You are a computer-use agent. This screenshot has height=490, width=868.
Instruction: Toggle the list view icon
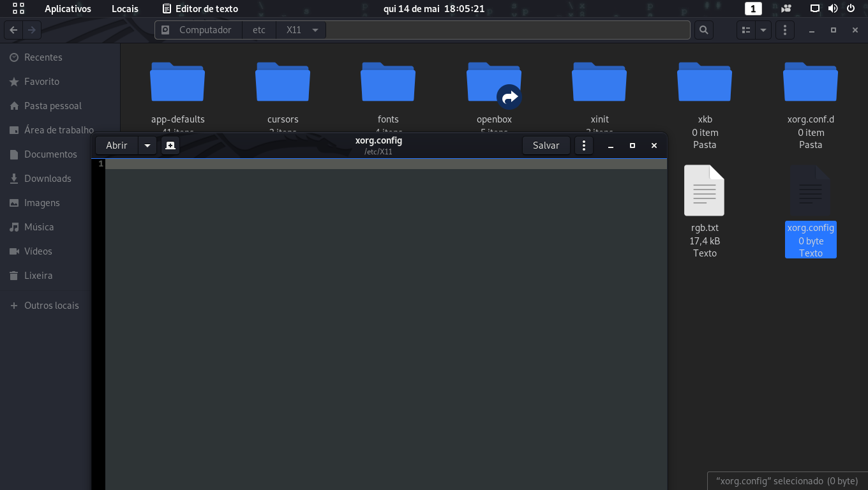click(746, 30)
